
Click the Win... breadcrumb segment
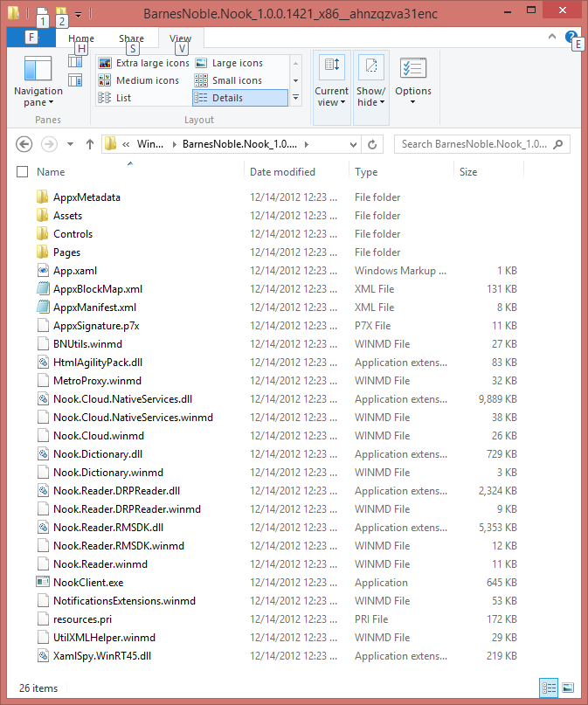click(x=150, y=144)
